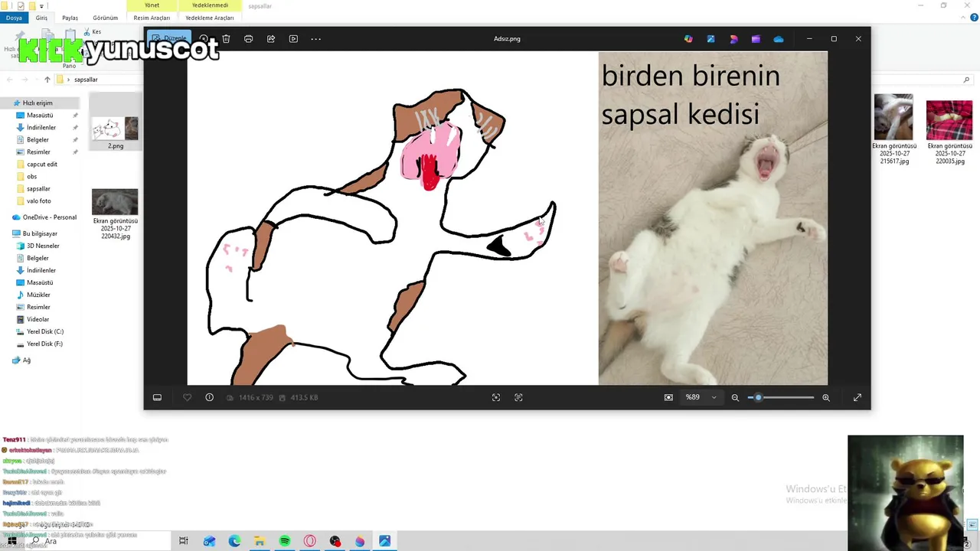This screenshot has width=980, height=551.
Task: Share the image via the share icon
Action: tap(271, 38)
